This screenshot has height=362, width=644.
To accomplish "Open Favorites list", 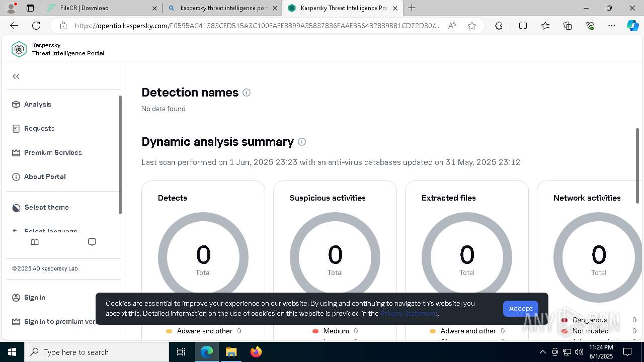I will coord(545,26).
